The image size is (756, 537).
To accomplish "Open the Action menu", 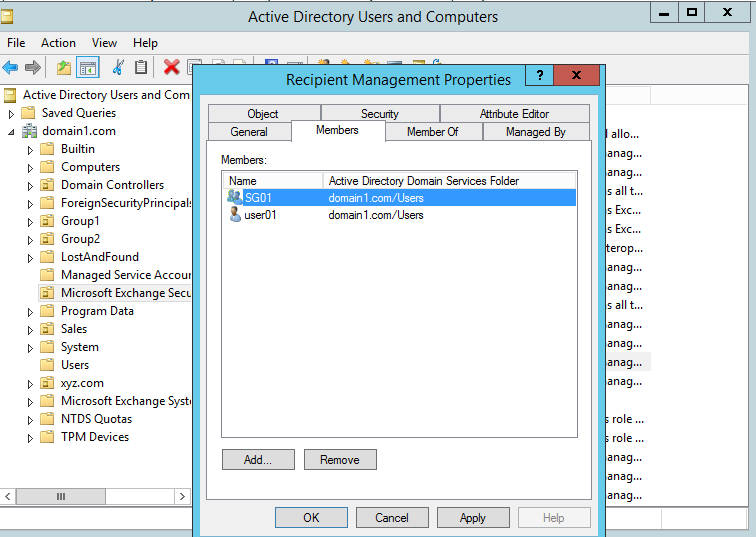I will pos(58,43).
